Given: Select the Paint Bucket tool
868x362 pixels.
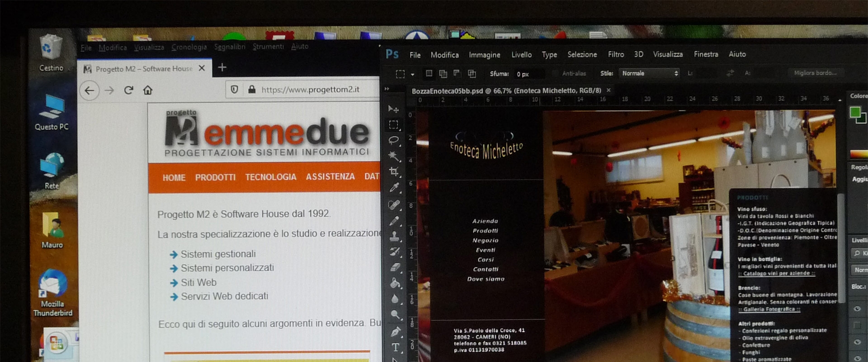Looking at the screenshot, I should coord(395,283).
